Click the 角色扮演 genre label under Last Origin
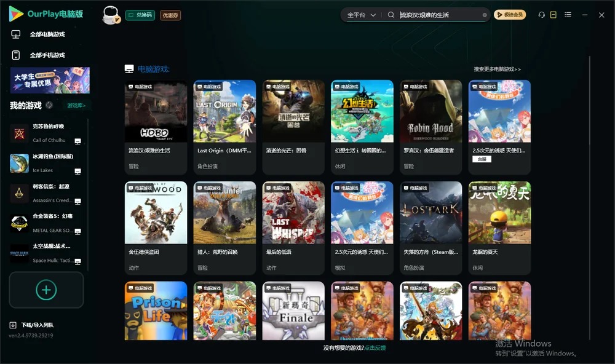The height and width of the screenshot is (364, 615). (207, 166)
